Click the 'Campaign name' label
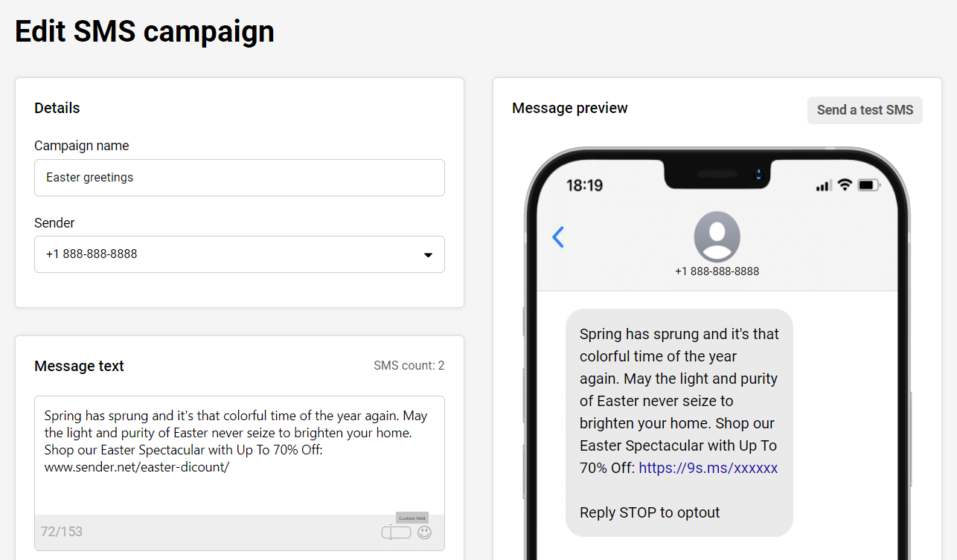 click(x=82, y=146)
